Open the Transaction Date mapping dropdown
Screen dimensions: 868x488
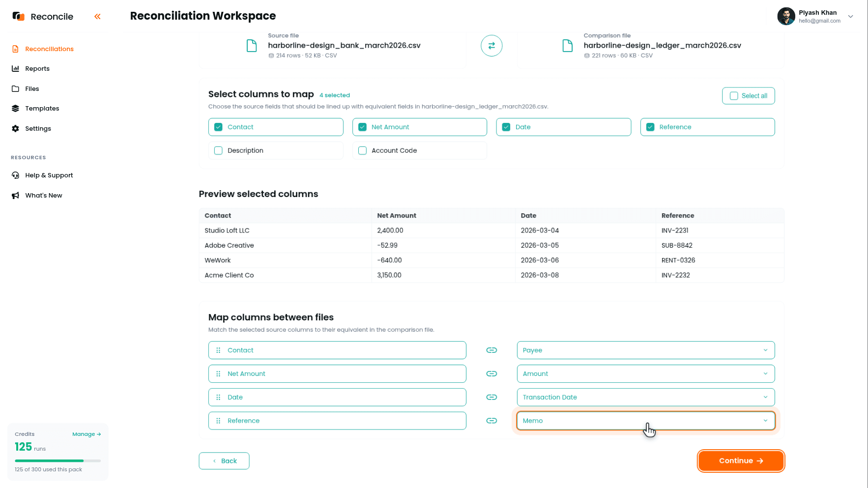[x=646, y=397]
